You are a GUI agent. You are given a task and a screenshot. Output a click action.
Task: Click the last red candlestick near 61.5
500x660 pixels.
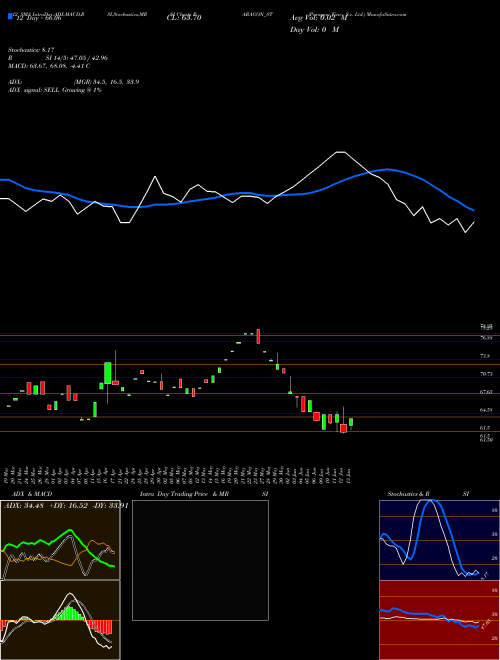(x=343, y=428)
